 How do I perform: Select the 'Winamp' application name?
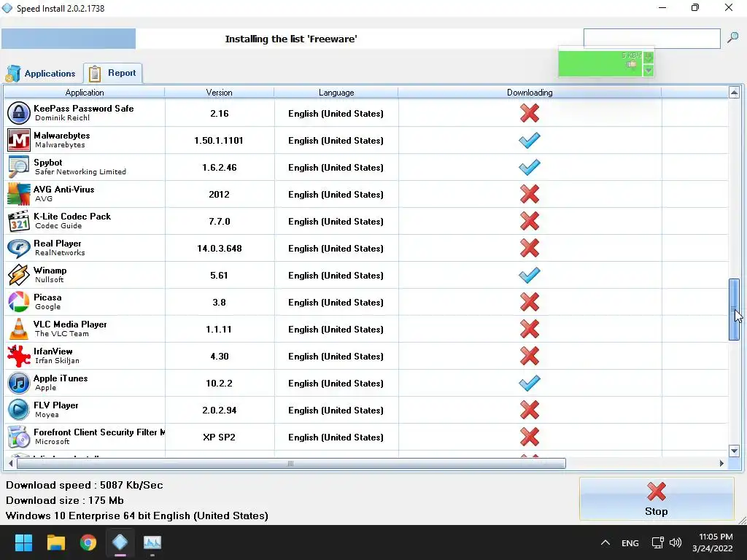[x=50, y=270]
